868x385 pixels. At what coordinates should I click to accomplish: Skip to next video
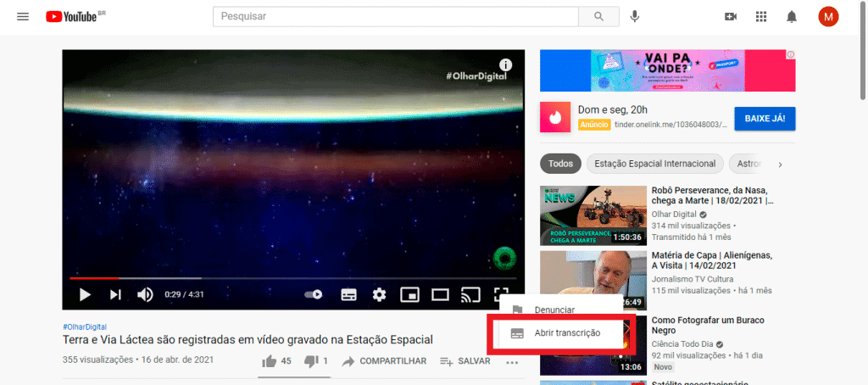click(x=115, y=294)
